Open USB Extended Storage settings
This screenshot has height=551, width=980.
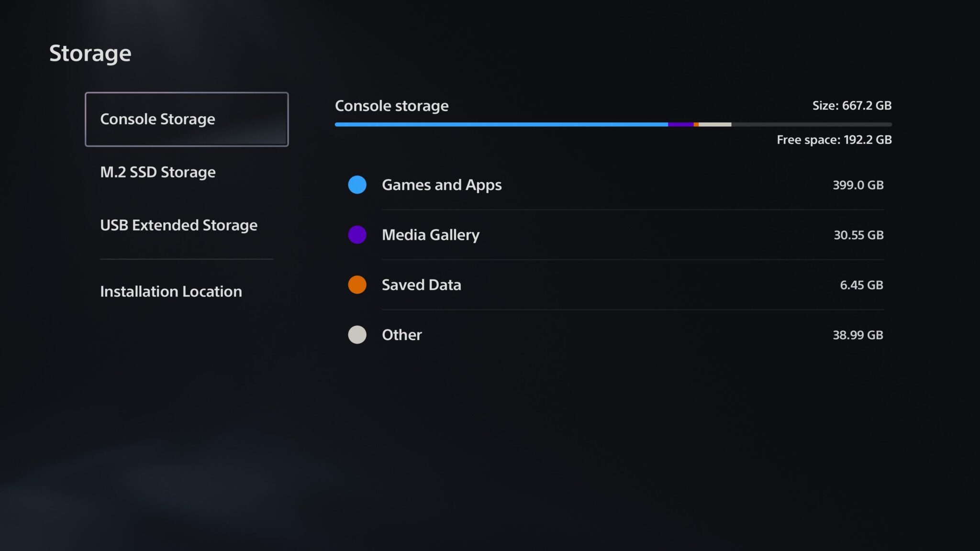coord(179,225)
